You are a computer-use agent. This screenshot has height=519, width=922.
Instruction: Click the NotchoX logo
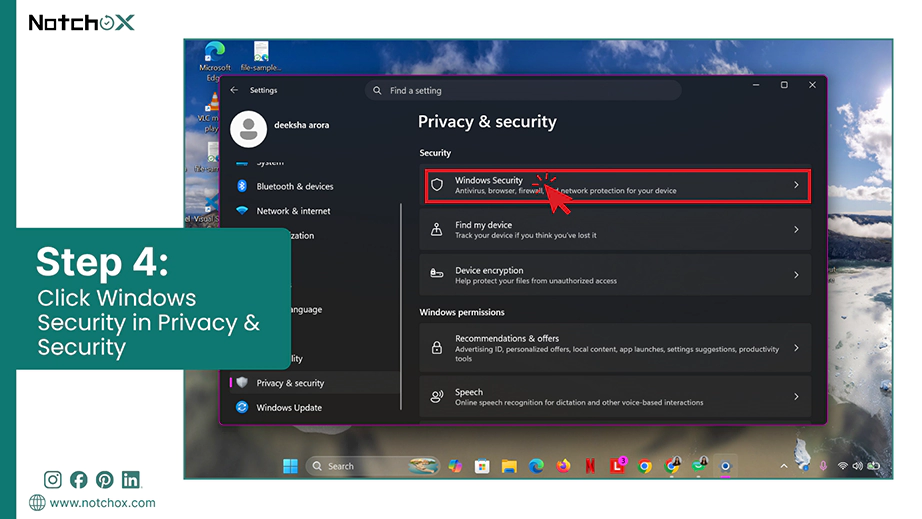click(x=82, y=22)
